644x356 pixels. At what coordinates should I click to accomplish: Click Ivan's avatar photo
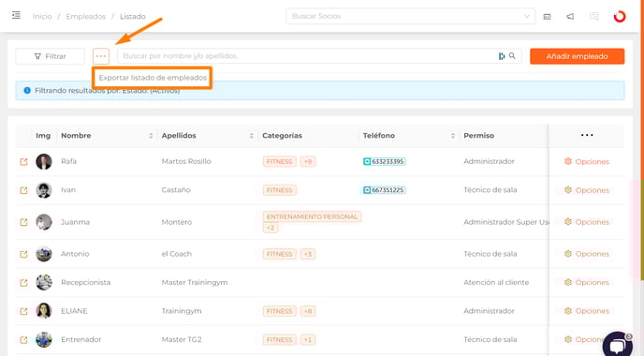coord(44,190)
